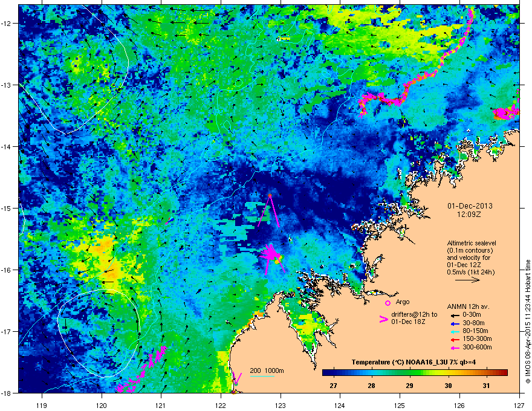Click the magenta Argo circle legend symbol

click(x=388, y=303)
